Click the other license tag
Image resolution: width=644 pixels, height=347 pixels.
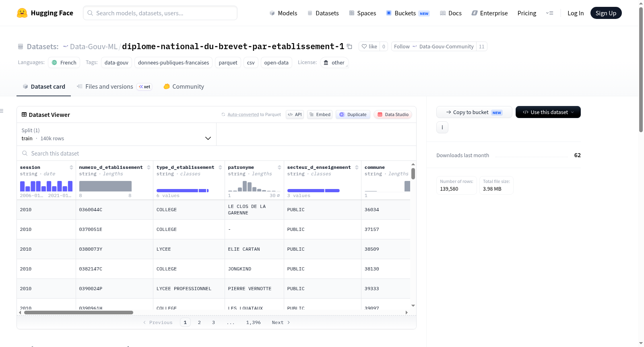click(x=334, y=62)
